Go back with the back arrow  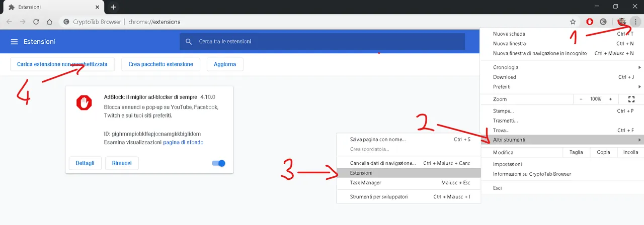tap(9, 22)
